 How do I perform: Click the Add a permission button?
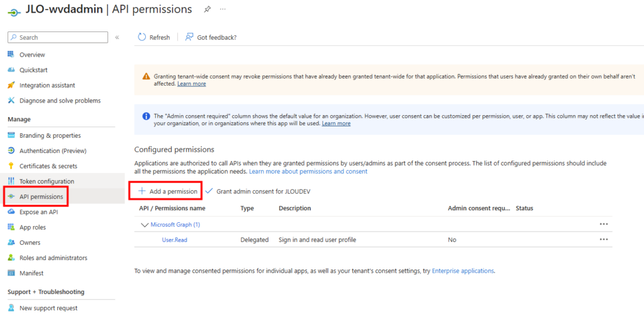[x=167, y=191]
